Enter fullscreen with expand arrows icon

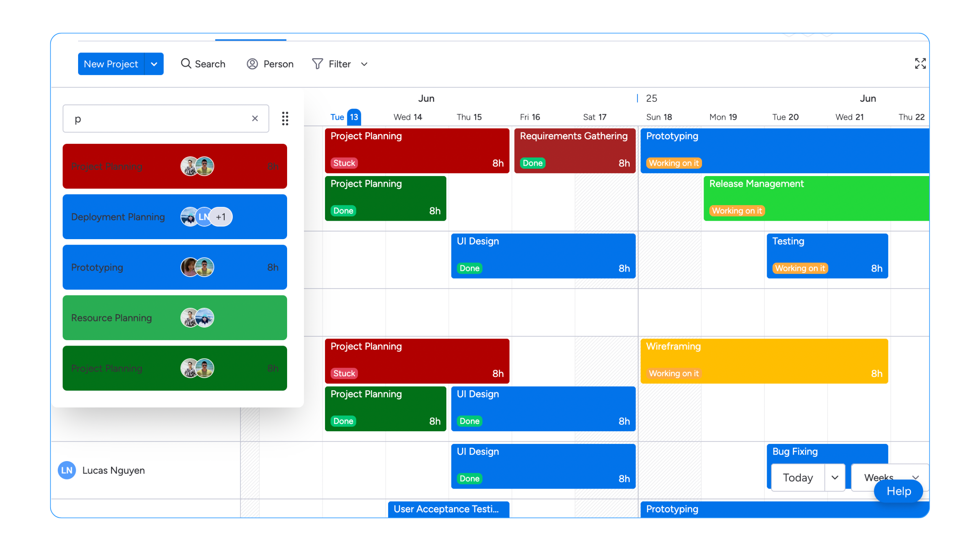920,64
